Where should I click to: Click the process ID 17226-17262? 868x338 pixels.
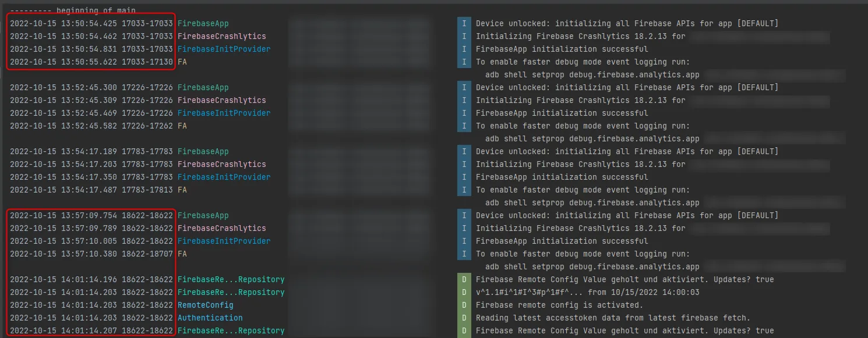pyautogui.click(x=147, y=126)
